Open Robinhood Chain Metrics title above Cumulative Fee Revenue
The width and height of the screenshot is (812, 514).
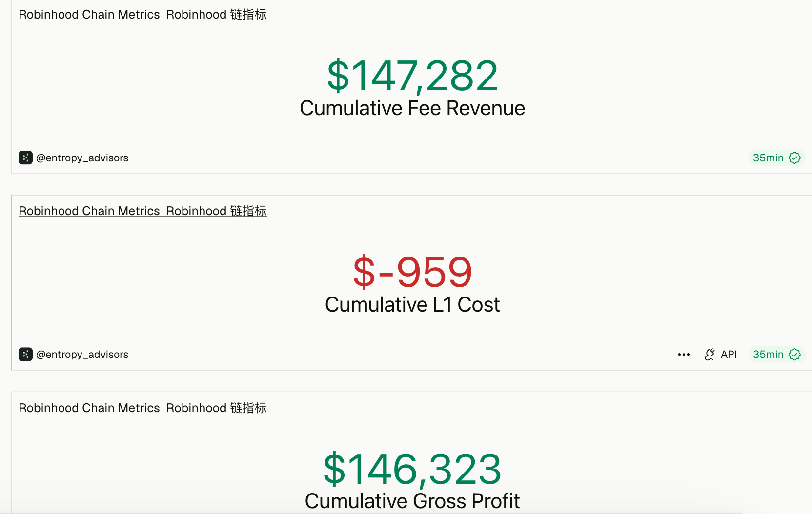[142, 15]
